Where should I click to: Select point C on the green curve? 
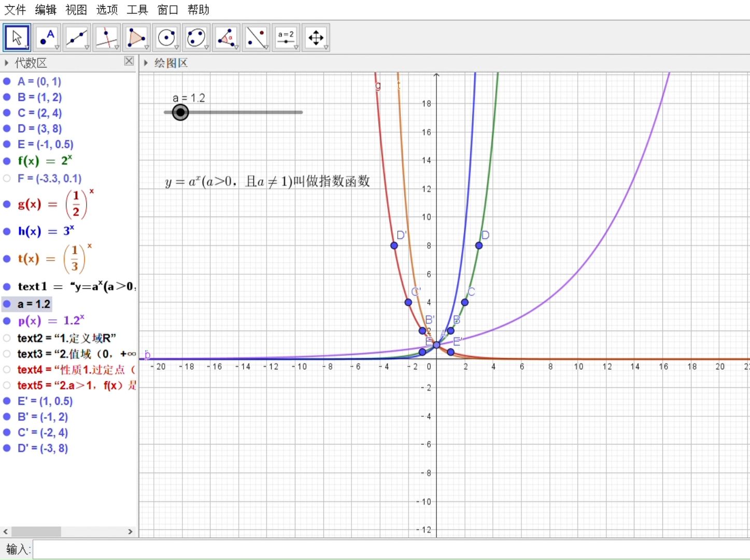465,302
